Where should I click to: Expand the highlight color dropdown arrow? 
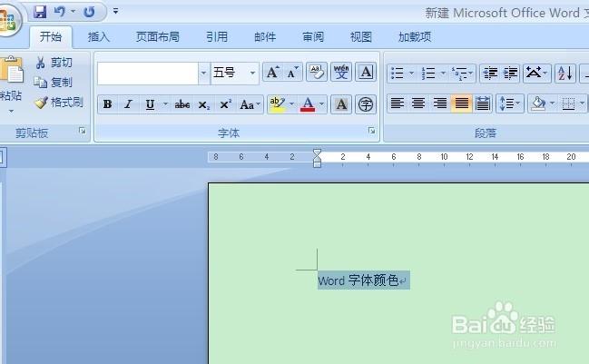tap(291, 104)
